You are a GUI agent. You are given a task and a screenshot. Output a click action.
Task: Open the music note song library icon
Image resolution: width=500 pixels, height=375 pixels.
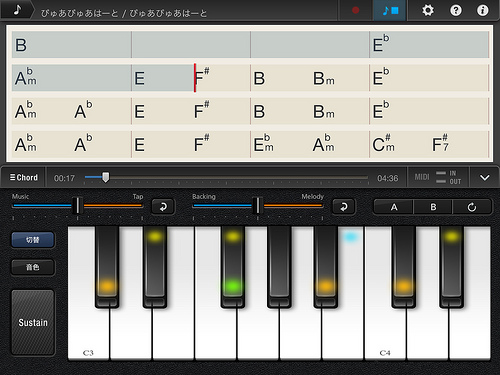point(17,10)
